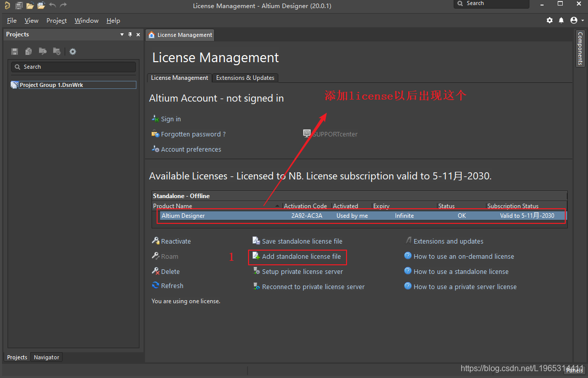Click the Sign in icon
Screen dimensions: 588x378
coord(155,118)
